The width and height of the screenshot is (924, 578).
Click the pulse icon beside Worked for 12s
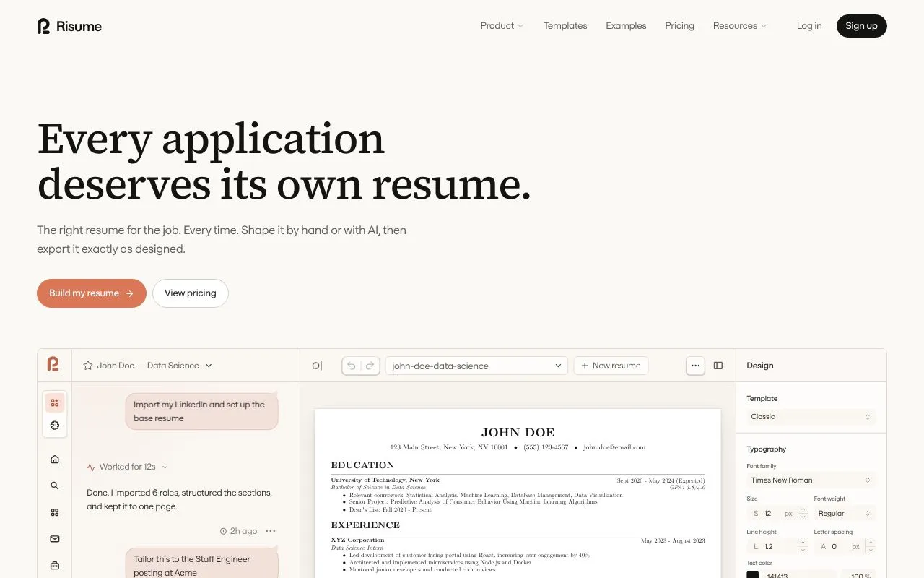pos(91,467)
